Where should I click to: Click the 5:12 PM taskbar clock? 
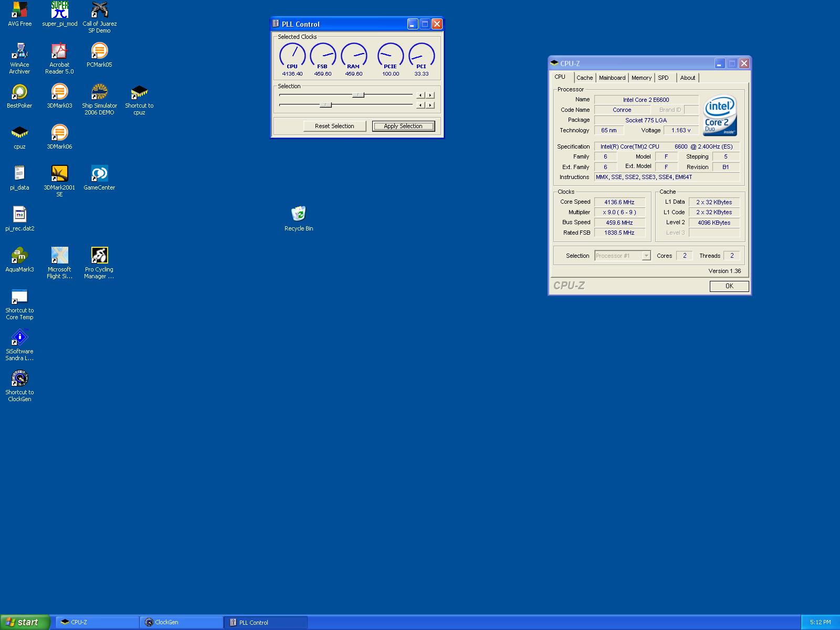coord(820,622)
